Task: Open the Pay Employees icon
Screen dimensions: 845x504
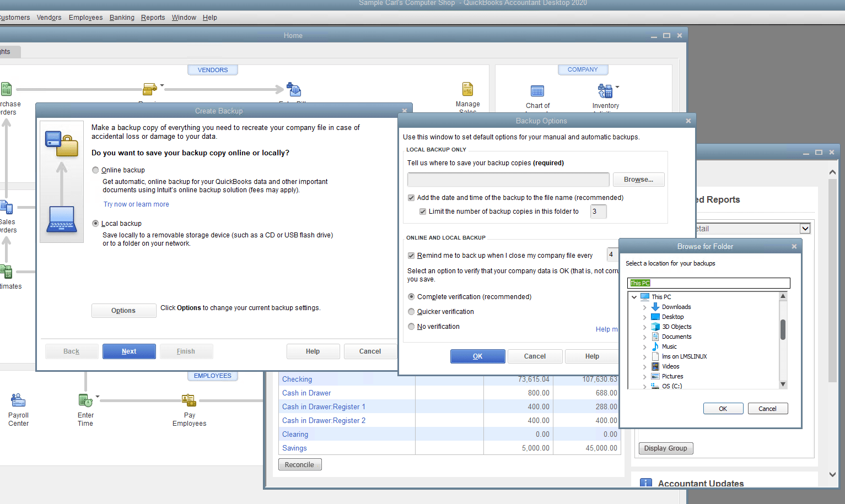Action: tap(189, 400)
